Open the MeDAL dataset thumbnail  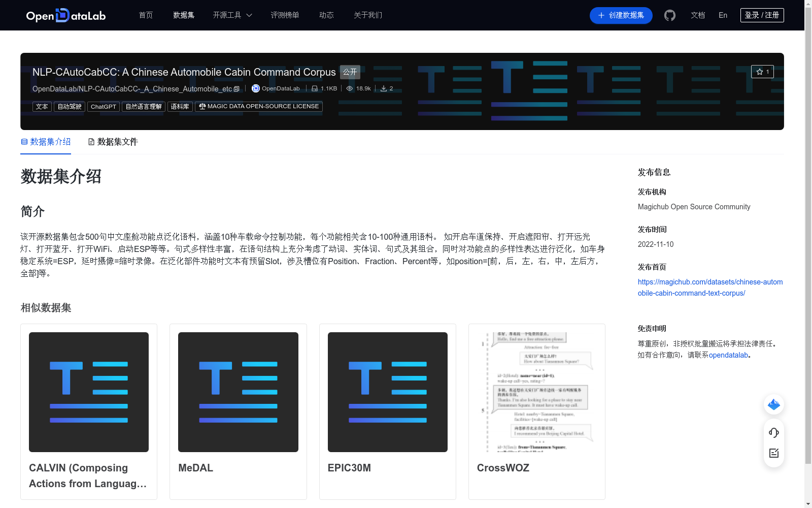coord(238,392)
